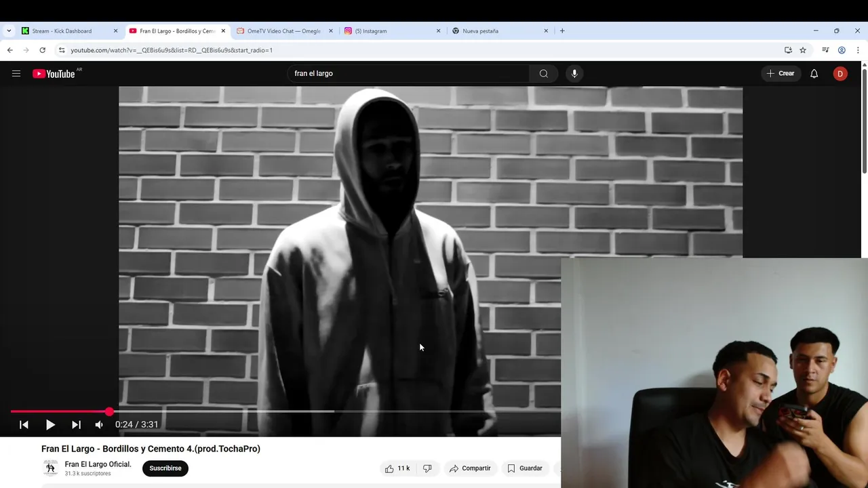Close the OmeTV tab

coord(331,30)
